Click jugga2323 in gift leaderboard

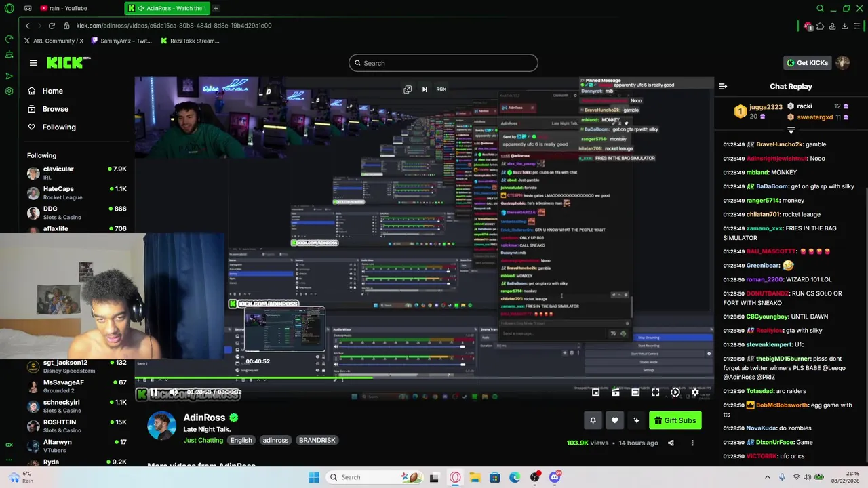(x=766, y=107)
